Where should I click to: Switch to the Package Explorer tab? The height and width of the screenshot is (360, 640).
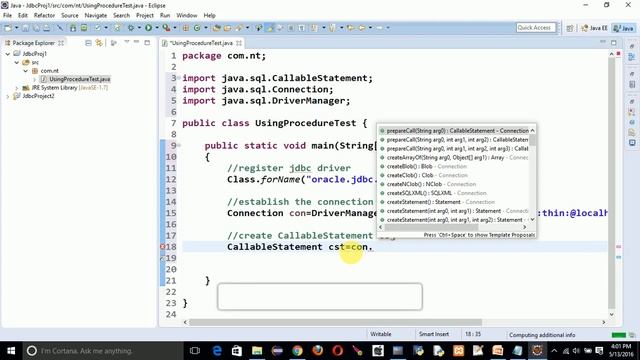(33, 43)
